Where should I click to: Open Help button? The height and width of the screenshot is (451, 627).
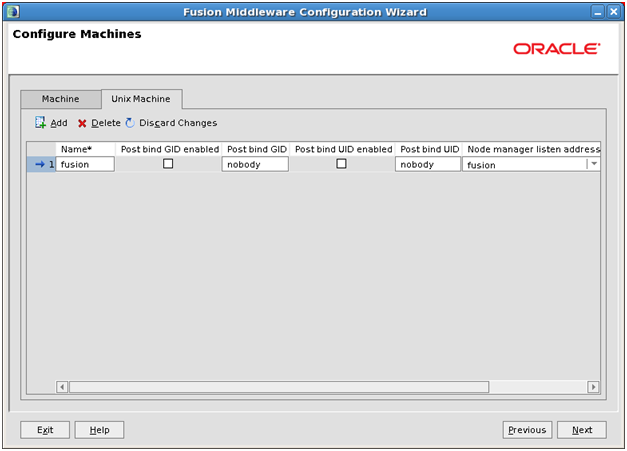[99, 430]
